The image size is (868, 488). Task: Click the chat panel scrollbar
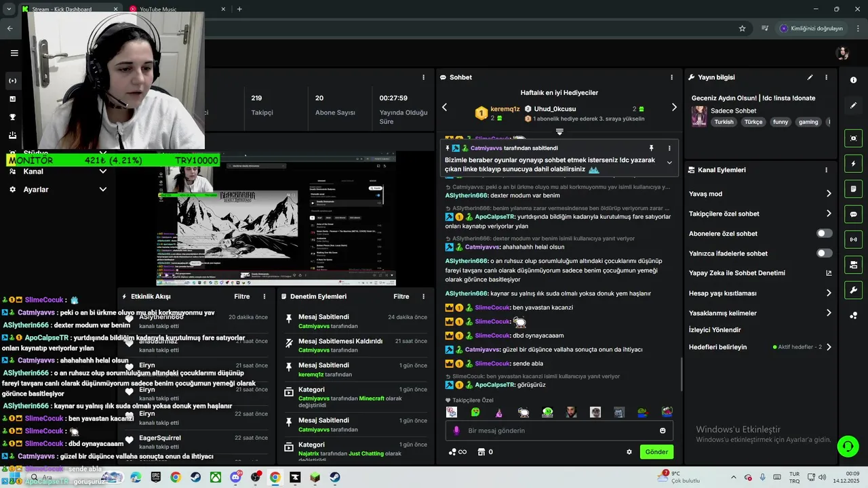681,374
